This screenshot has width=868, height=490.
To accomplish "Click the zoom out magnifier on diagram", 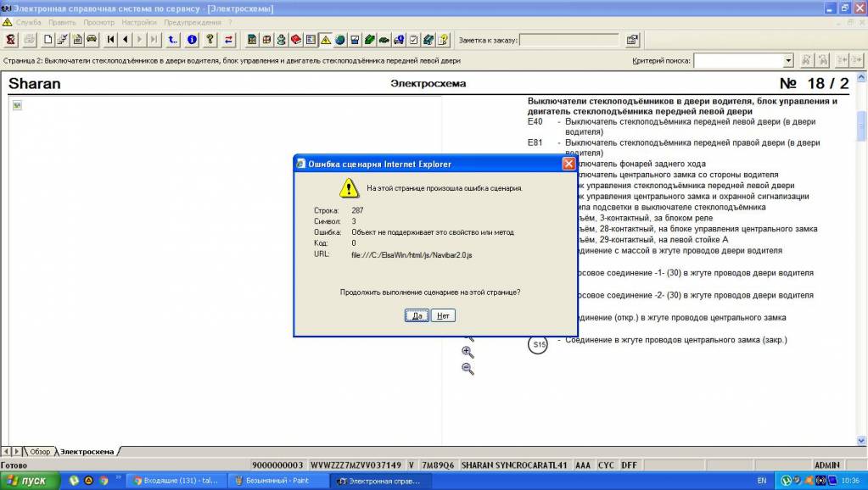I will 468,369.
